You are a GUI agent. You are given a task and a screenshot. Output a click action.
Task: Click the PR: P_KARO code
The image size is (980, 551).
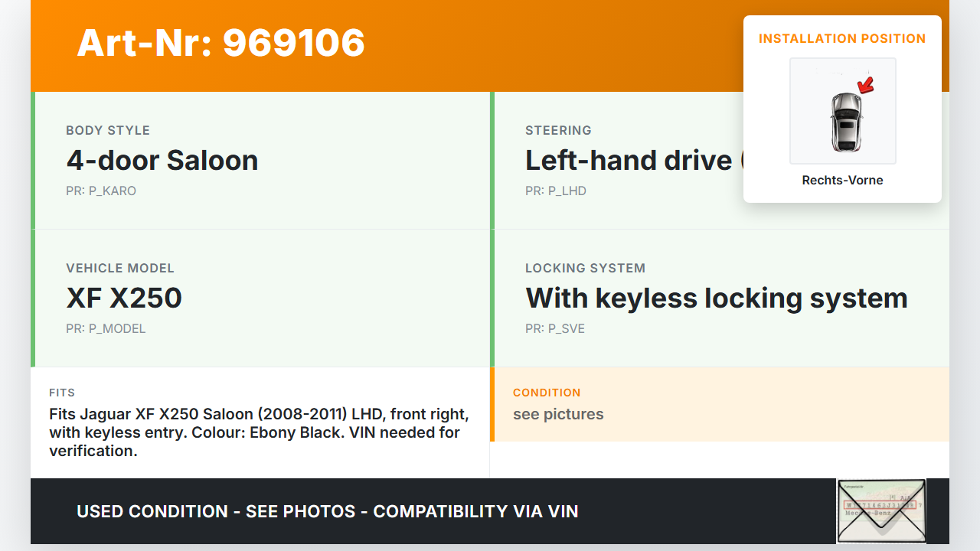pyautogui.click(x=101, y=191)
